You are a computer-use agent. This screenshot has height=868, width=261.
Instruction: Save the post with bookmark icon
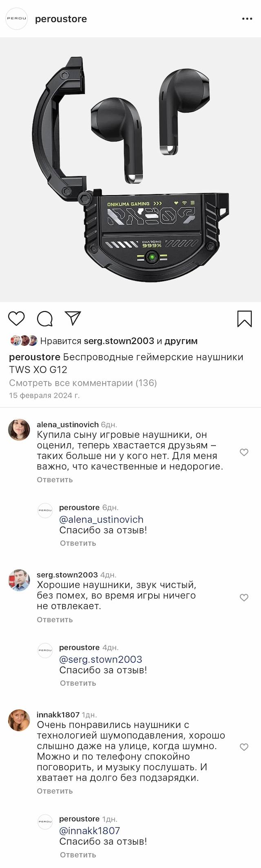(x=244, y=319)
